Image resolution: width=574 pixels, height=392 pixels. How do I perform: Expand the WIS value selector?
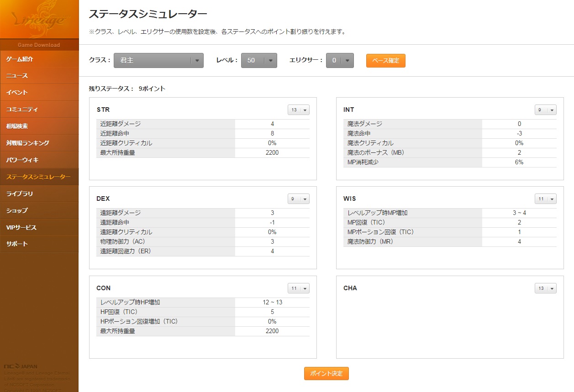pos(545,199)
